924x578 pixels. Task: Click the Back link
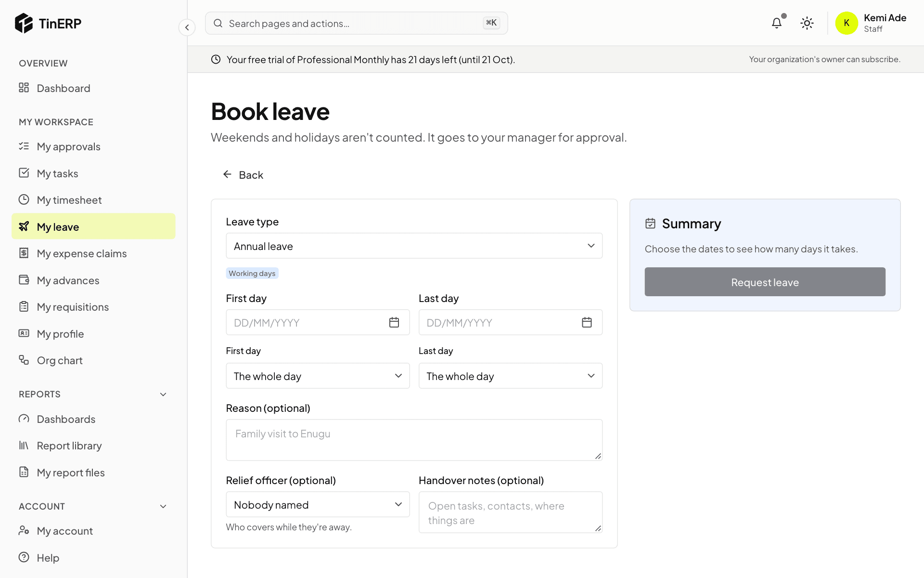[243, 175]
